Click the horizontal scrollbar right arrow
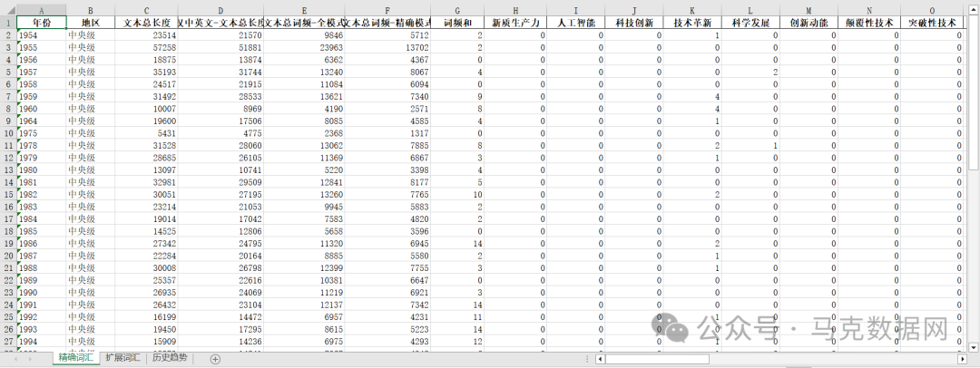 pos(963,359)
